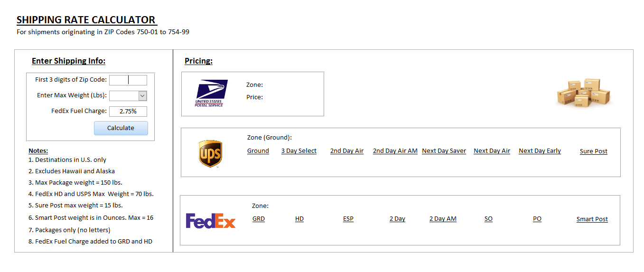Click the Sure Post header
This screenshot has height=272, width=644.
(594, 151)
